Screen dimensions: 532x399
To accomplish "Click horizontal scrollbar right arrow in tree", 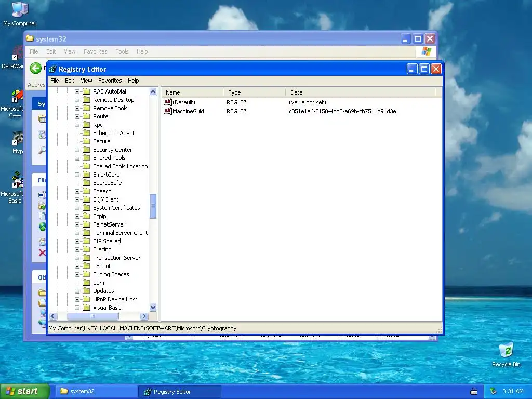I will (x=144, y=316).
